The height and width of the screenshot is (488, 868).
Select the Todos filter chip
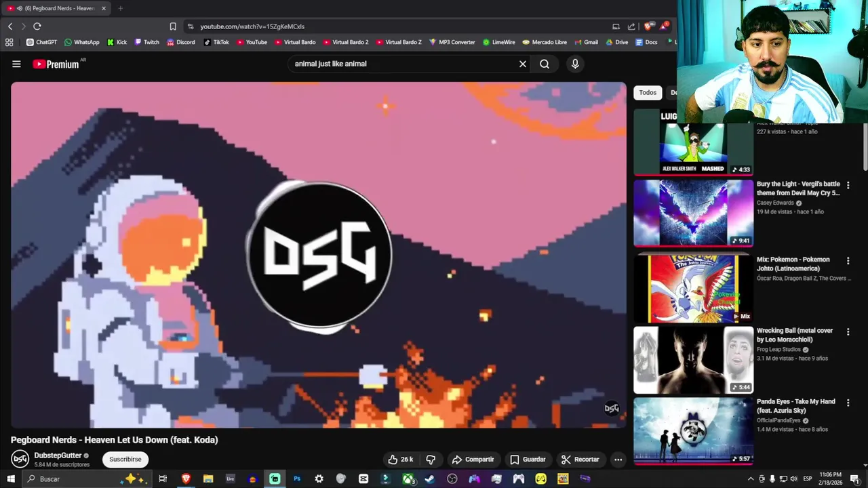pyautogui.click(x=648, y=93)
